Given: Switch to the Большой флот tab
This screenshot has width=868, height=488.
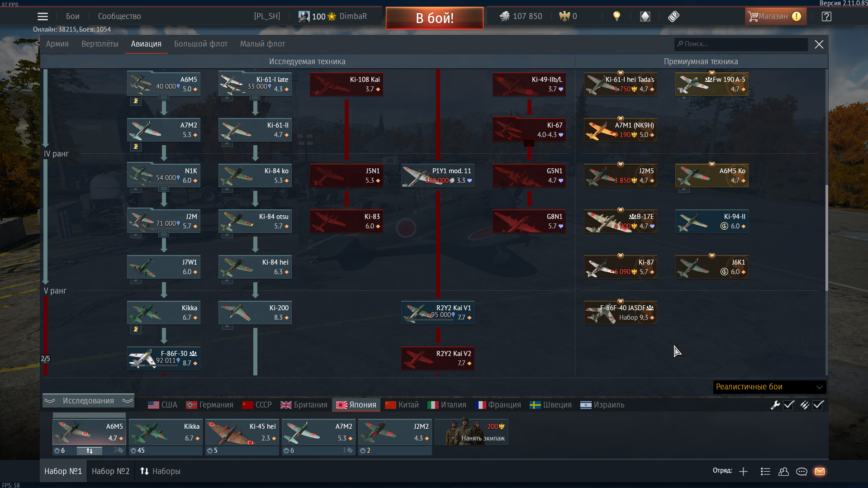Looking at the screenshot, I should pos(201,44).
